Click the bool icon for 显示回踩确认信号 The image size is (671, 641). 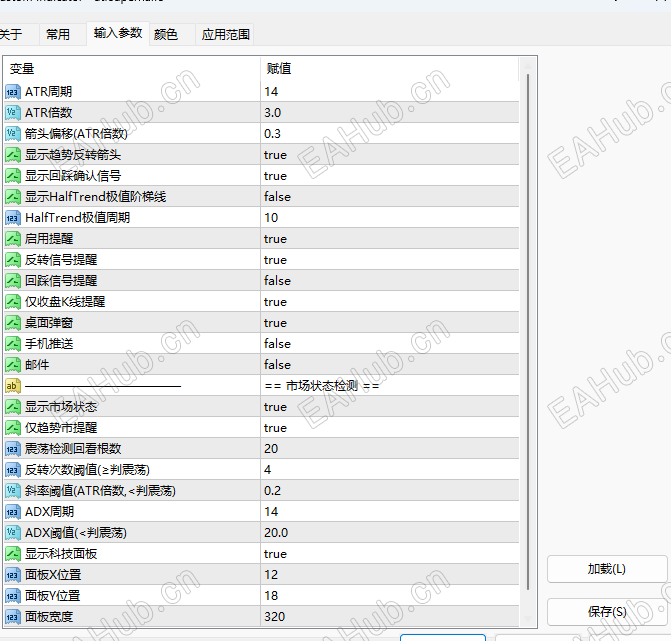[13, 176]
